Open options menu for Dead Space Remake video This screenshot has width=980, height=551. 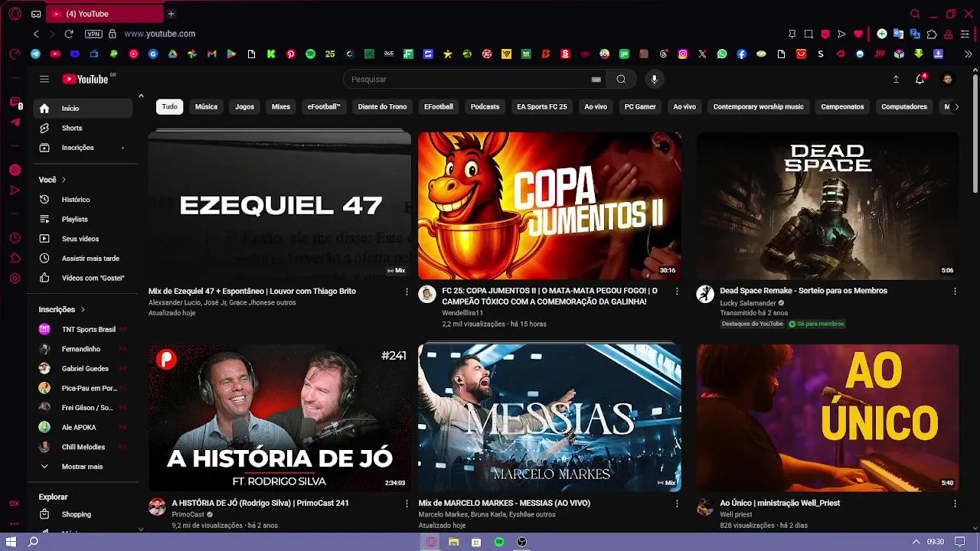click(x=955, y=292)
